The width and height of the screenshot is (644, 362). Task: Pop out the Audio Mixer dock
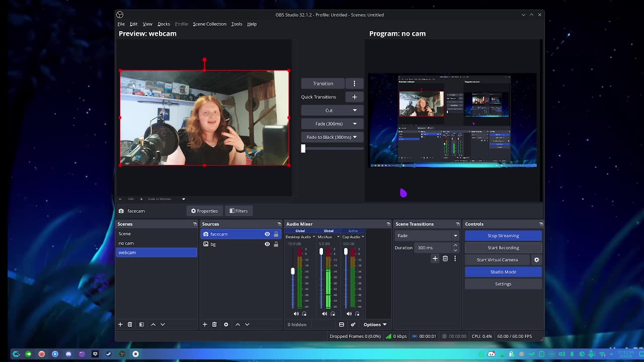click(x=388, y=224)
